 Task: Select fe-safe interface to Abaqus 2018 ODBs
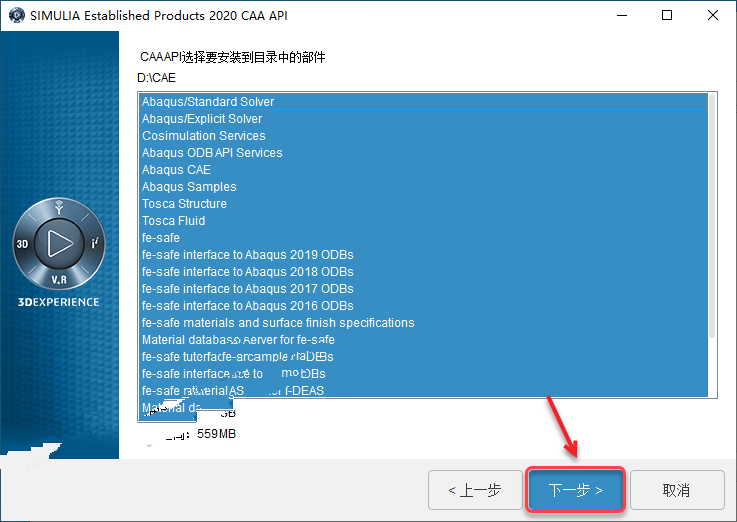point(423,272)
